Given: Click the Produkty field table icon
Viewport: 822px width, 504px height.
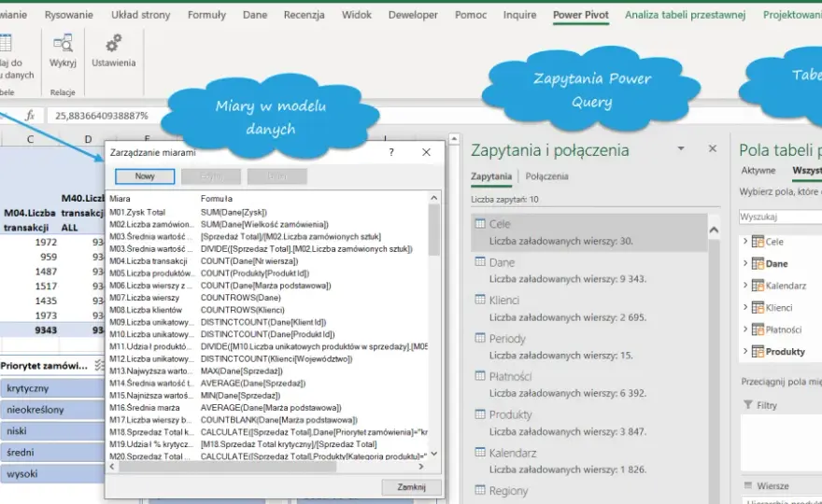Looking at the screenshot, I should (x=758, y=352).
